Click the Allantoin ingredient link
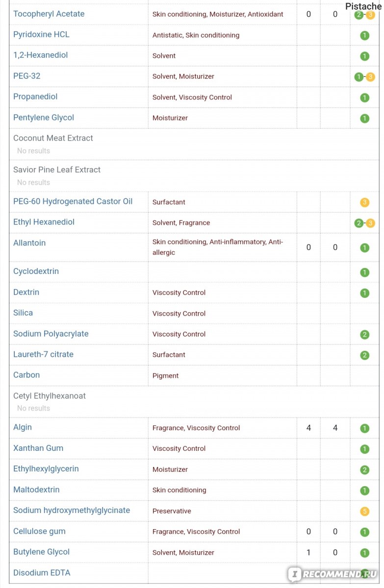This screenshot has width=384, height=588. coord(29,243)
